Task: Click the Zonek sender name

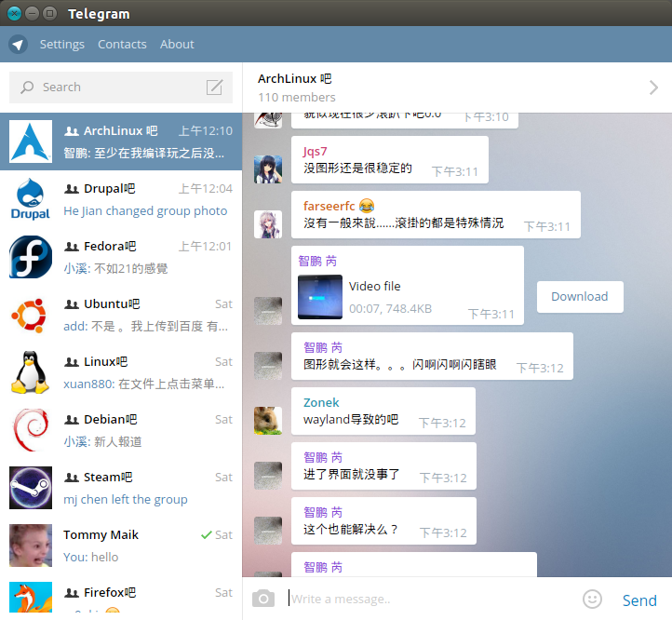Action: click(321, 402)
